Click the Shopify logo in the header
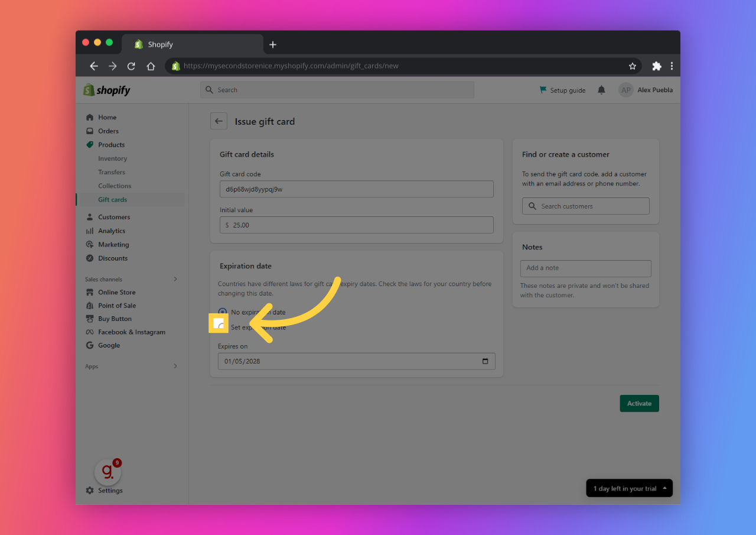756x535 pixels. (107, 90)
